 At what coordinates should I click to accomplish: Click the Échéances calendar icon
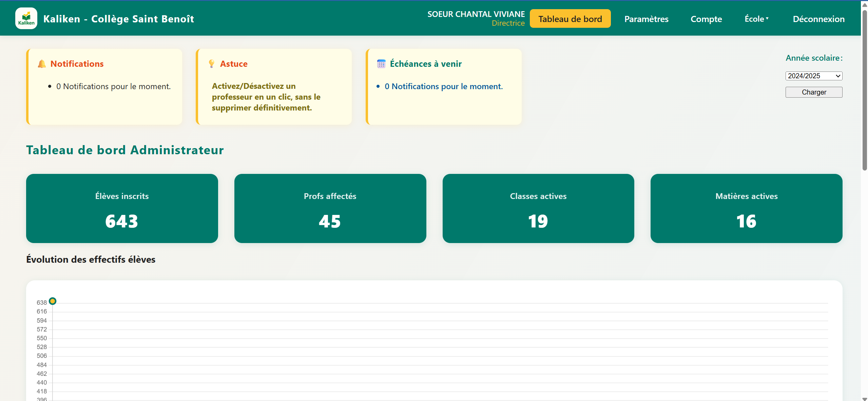[381, 64]
